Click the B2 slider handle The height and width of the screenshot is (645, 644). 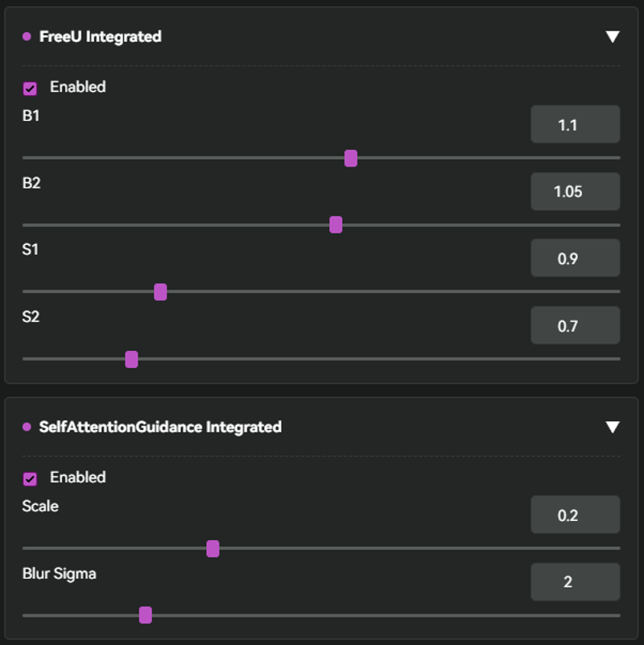[x=336, y=225]
